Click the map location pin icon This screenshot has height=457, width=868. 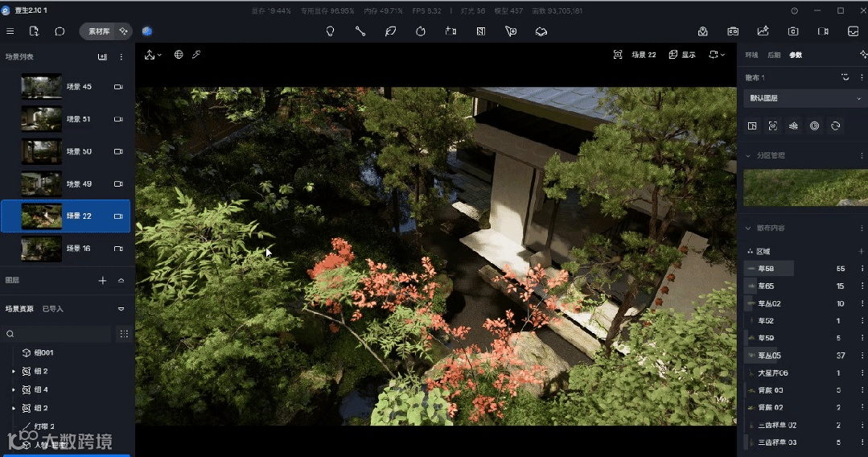(702, 31)
